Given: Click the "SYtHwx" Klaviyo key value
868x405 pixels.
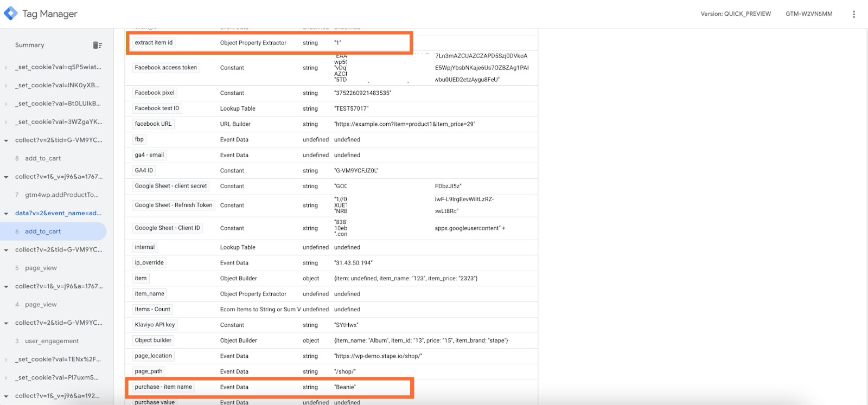Looking at the screenshot, I should (346, 325).
